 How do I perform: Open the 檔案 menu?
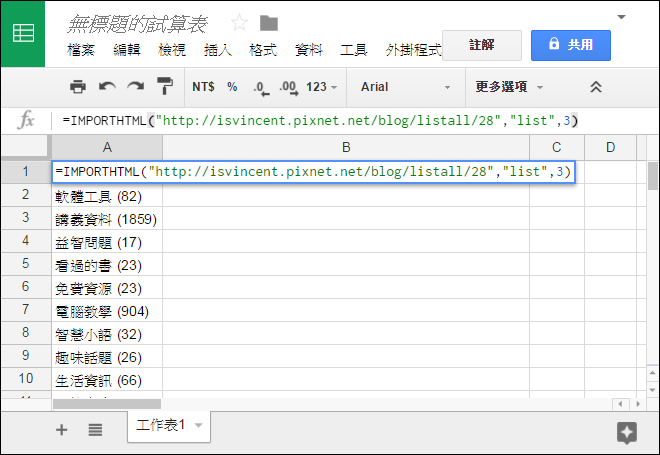coord(80,50)
